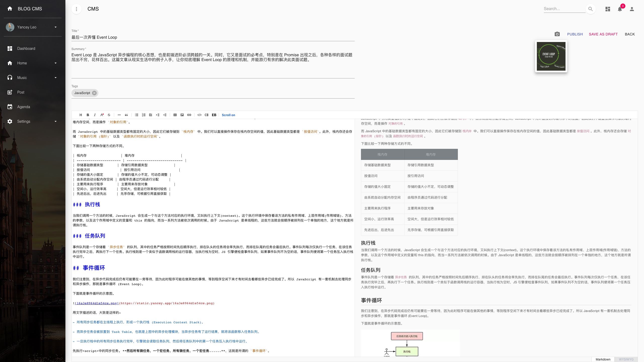Change the text color with the A icon
Image resolution: width=644 pixels, height=362 pixels.
point(102,115)
